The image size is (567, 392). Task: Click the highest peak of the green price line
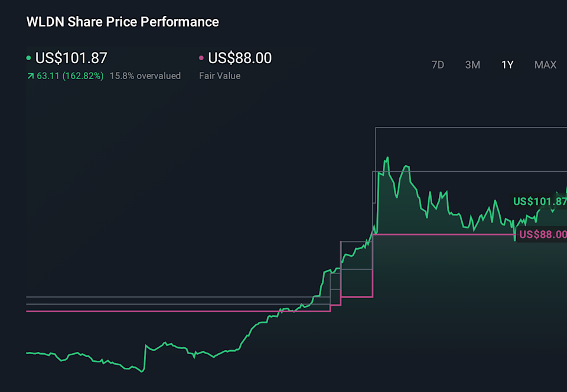(387, 158)
